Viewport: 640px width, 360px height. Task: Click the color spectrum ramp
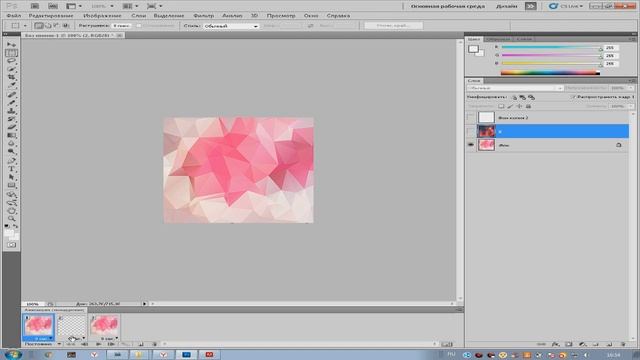pos(550,73)
